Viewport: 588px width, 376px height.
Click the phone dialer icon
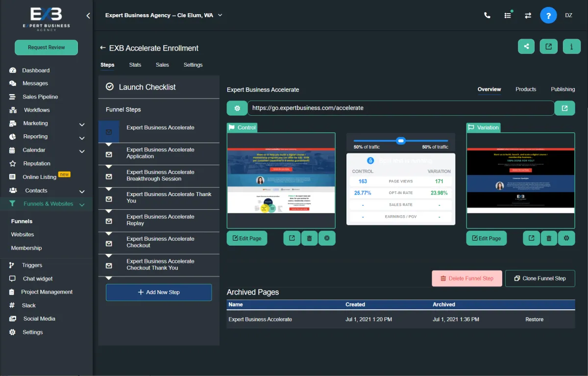(487, 15)
